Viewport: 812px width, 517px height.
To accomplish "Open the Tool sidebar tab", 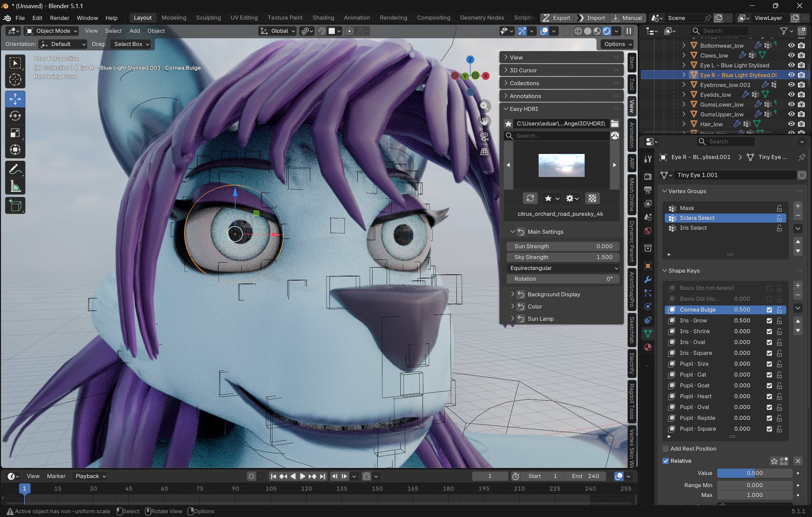I will [632, 84].
